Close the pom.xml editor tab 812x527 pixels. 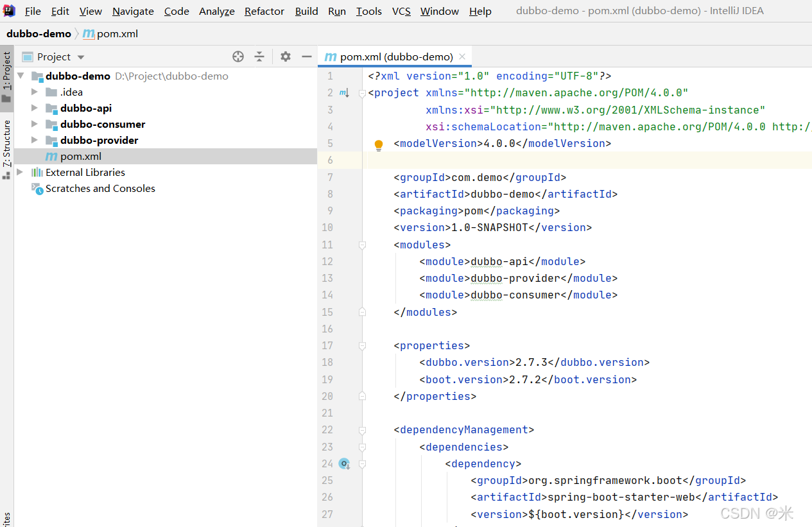pos(462,56)
